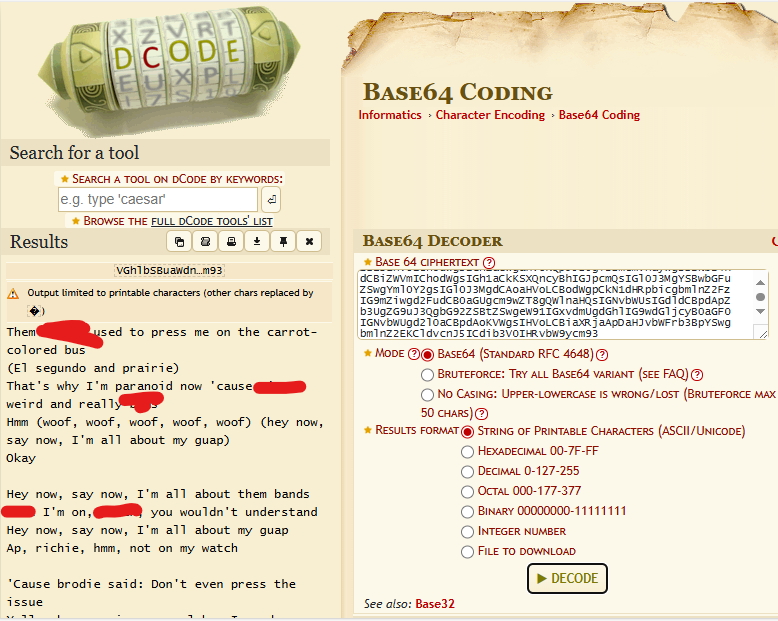Select No Casing mode option
This screenshot has width=778, height=621.
(x=427, y=395)
